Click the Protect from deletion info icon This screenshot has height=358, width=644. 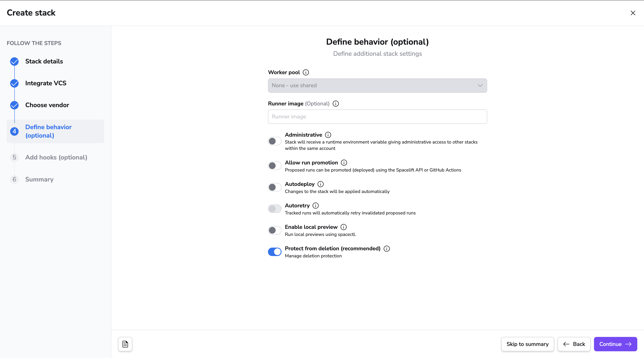(387, 249)
